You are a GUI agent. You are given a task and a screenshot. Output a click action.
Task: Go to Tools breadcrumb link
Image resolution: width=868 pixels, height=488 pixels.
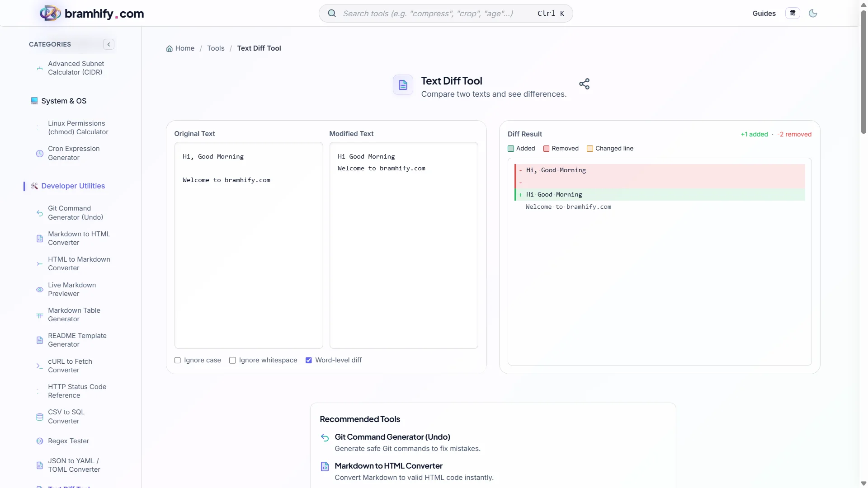coord(216,48)
